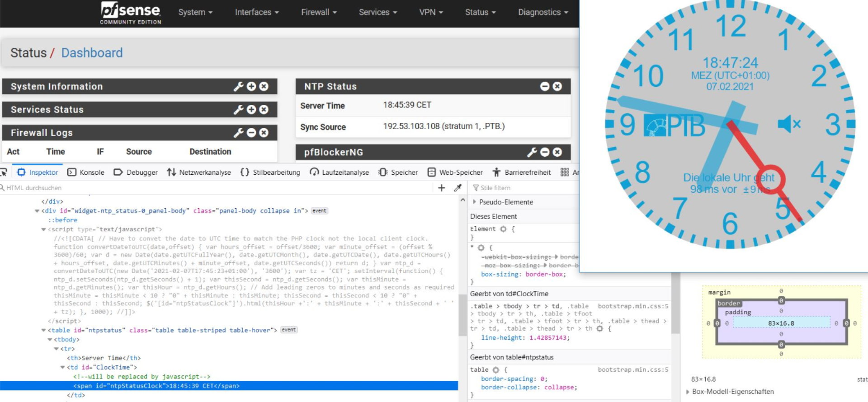
Task: Open the VPN menu
Action: [x=431, y=12]
